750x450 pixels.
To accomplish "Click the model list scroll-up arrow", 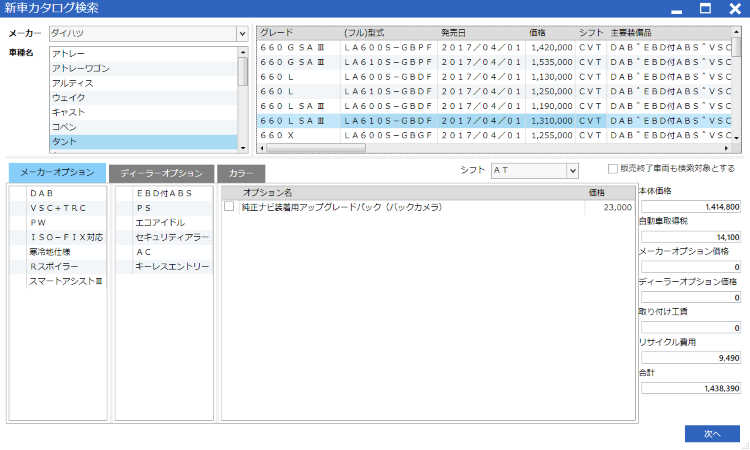I will pyautogui.click(x=243, y=52).
